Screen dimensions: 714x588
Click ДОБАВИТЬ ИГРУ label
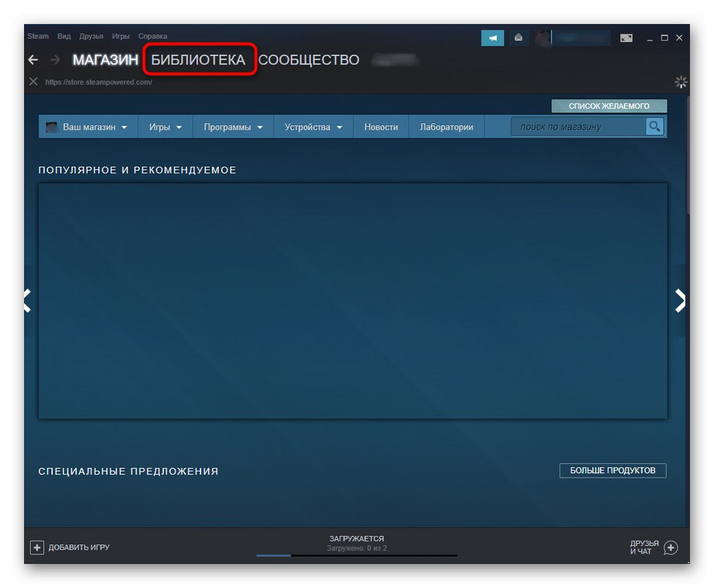[79, 547]
